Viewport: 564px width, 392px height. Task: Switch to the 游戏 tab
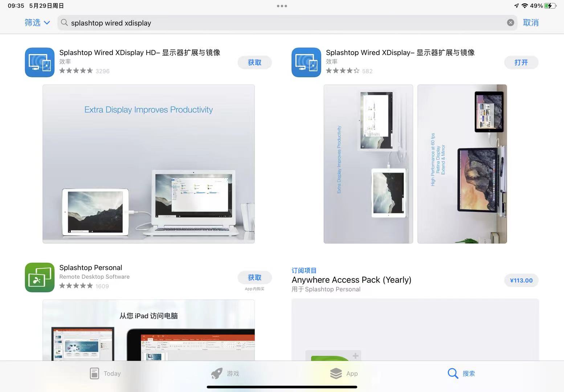click(225, 373)
